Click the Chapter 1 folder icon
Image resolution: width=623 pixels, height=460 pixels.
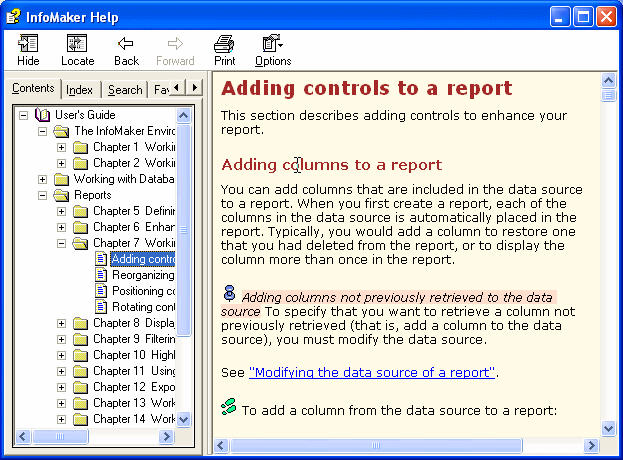[80, 147]
